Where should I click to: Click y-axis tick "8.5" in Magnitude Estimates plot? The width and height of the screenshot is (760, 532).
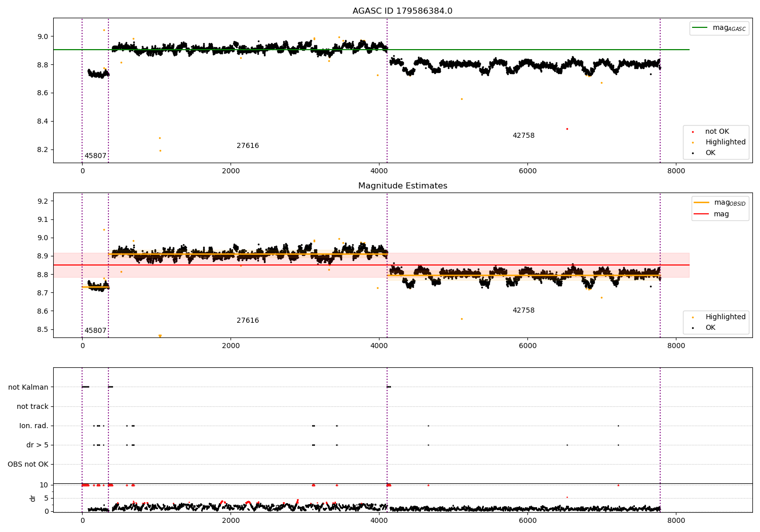tap(42, 329)
